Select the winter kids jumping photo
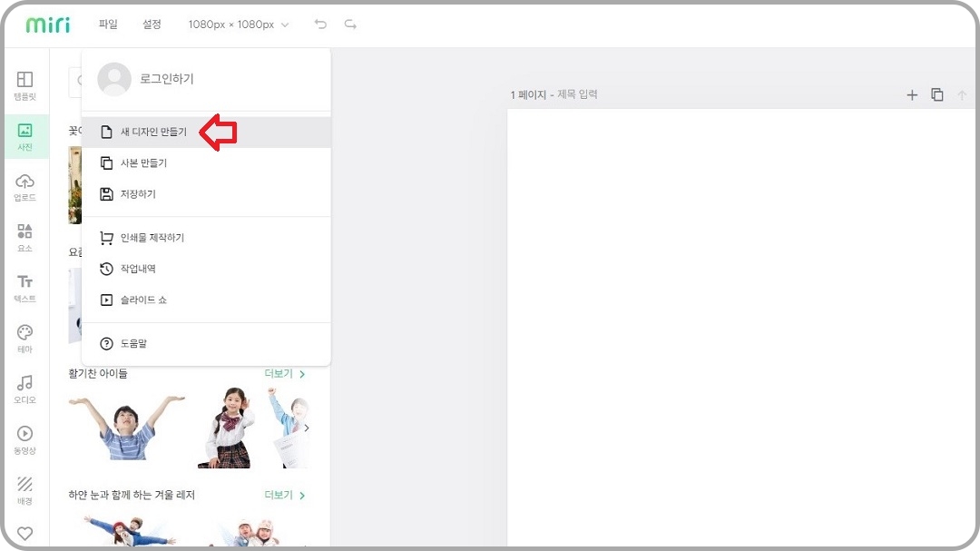Screen dimensions: 980x551 (x=132, y=532)
